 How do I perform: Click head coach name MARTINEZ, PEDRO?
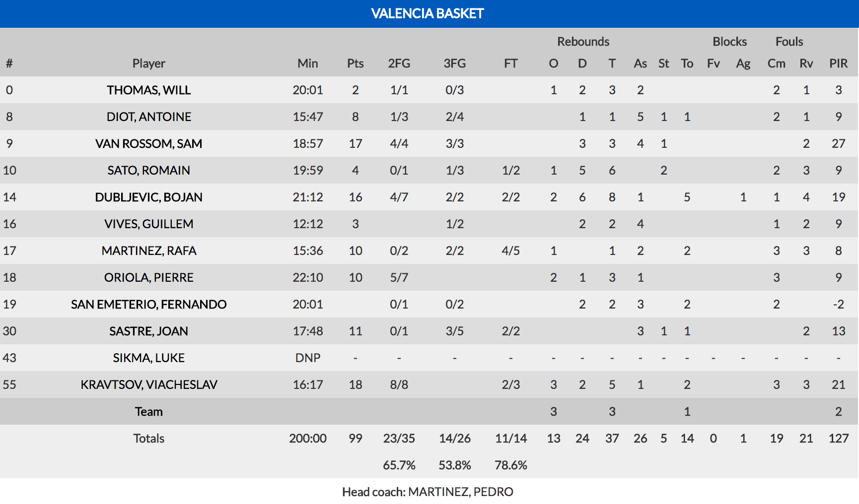tap(460, 492)
